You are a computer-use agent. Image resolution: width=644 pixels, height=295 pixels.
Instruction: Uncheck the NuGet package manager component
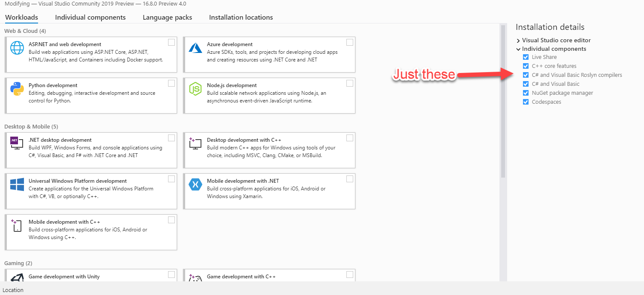click(x=526, y=93)
